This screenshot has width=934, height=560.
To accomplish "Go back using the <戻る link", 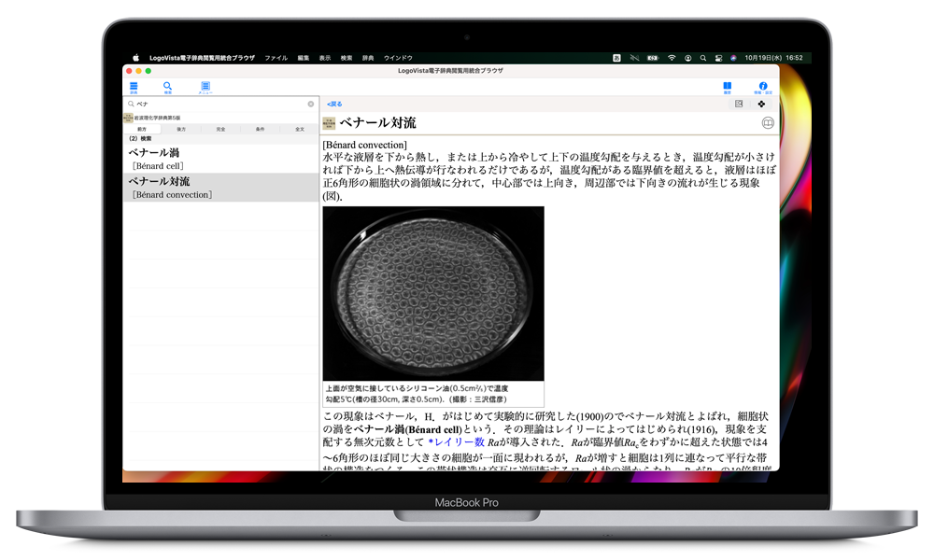I will coord(334,105).
